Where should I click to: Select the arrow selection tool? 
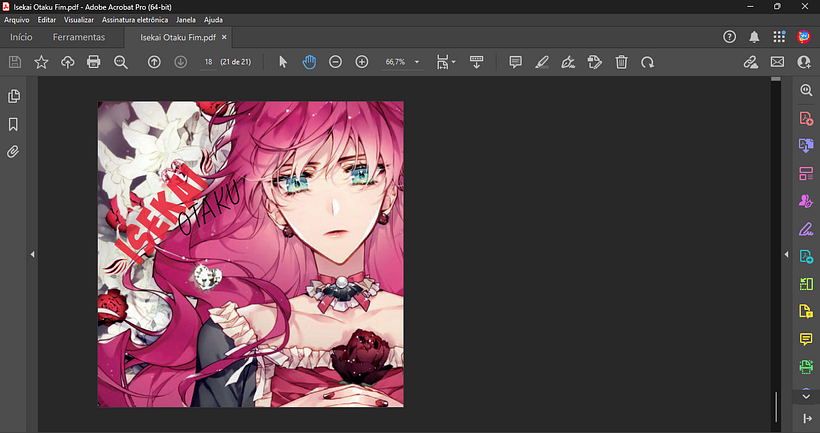[x=283, y=62]
